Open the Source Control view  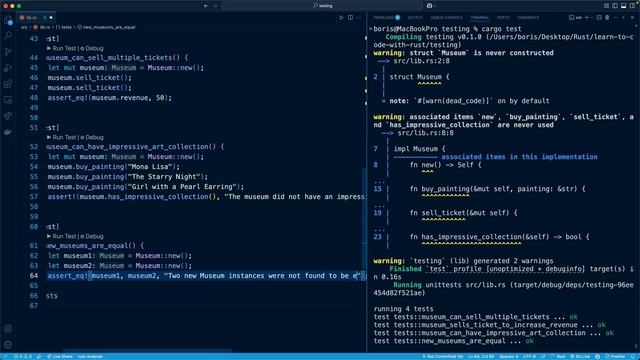tap(8, 52)
